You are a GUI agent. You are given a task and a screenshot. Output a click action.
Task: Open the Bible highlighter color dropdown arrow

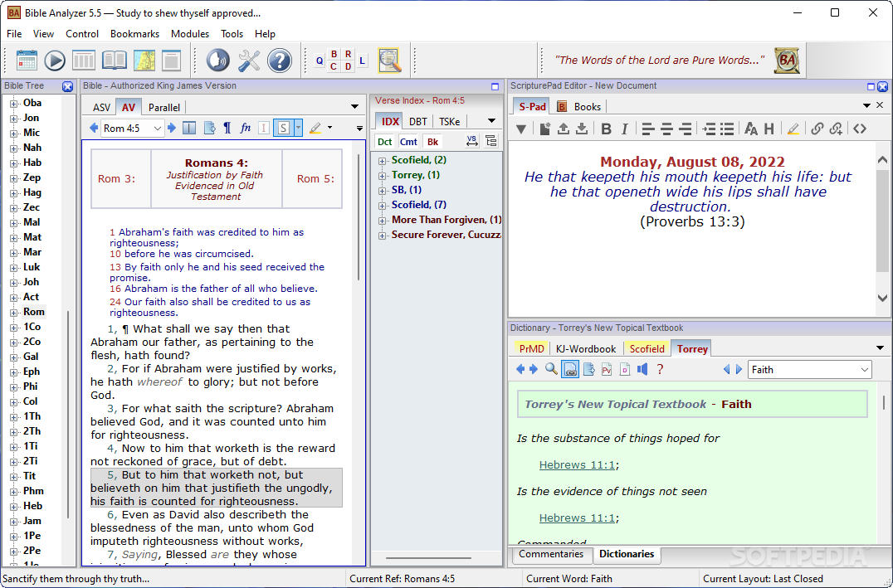click(x=329, y=128)
